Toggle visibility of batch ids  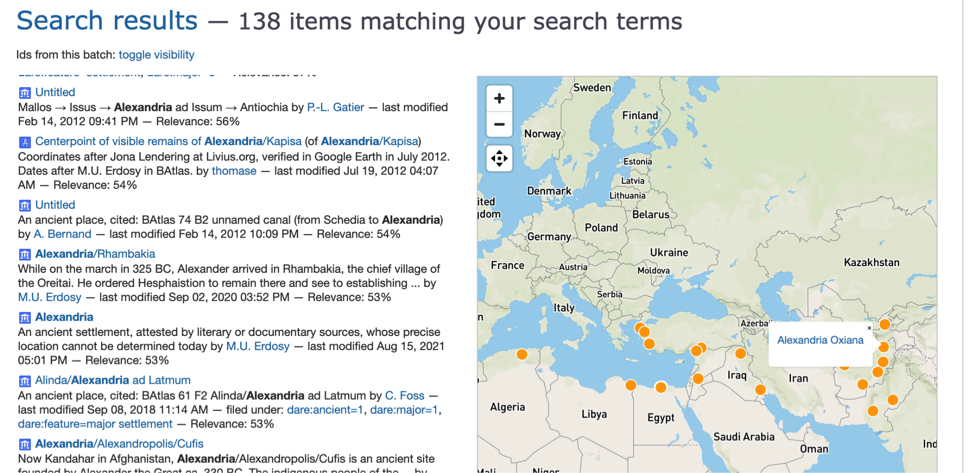(x=157, y=55)
